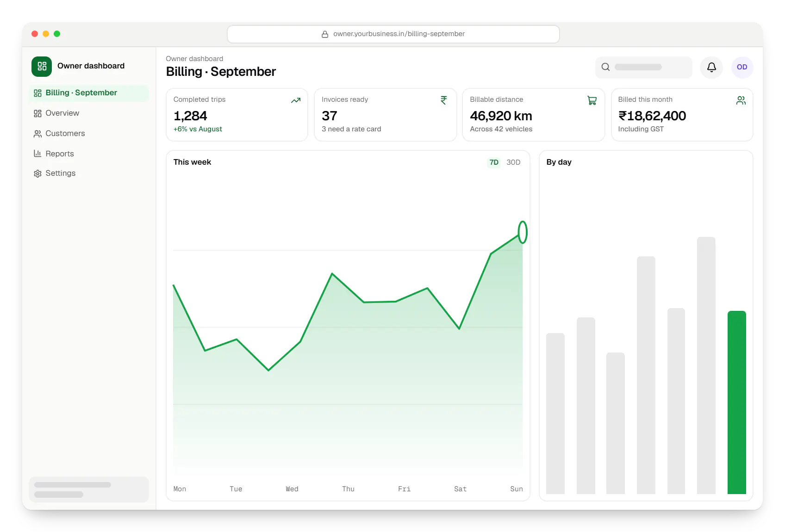The width and height of the screenshot is (785, 532).
Task: Click the +6% vs August label
Action: coord(198,129)
